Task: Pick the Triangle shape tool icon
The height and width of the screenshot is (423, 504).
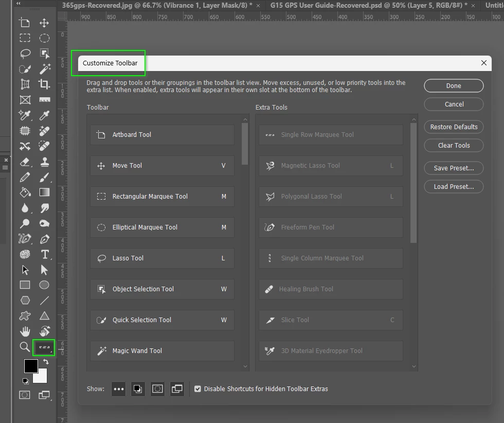Action: coord(44,316)
